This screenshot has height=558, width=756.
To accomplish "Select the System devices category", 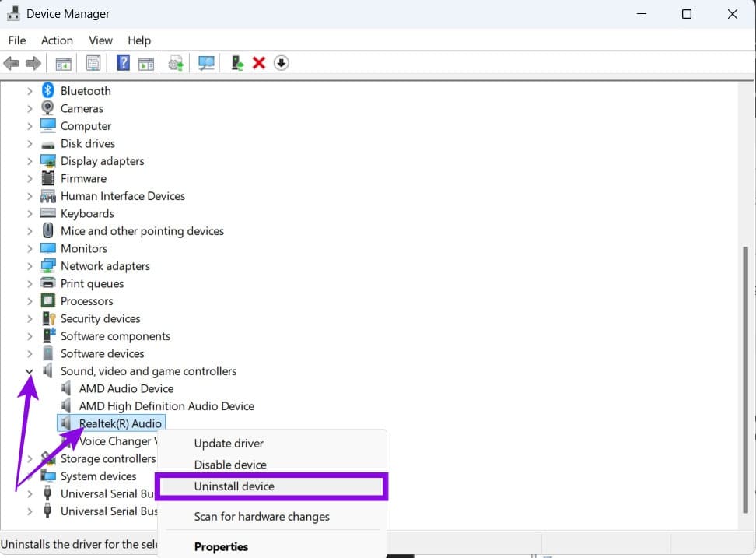I will pyautogui.click(x=98, y=476).
